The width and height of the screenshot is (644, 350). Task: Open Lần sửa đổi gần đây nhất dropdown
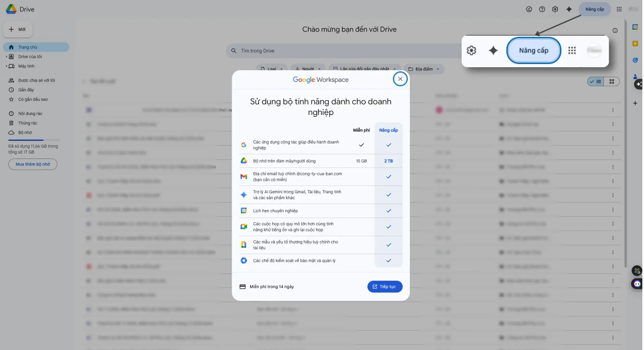click(365, 69)
